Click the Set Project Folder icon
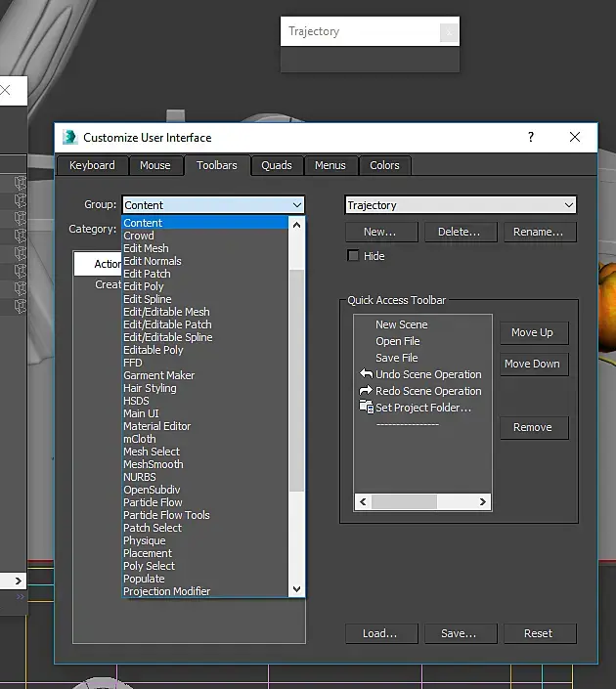 pos(367,407)
